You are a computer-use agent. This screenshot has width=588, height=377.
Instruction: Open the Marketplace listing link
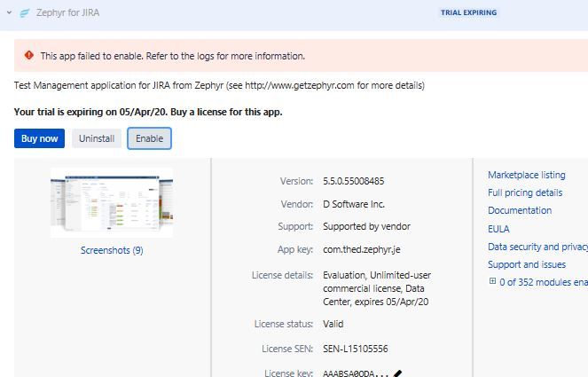click(527, 175)
